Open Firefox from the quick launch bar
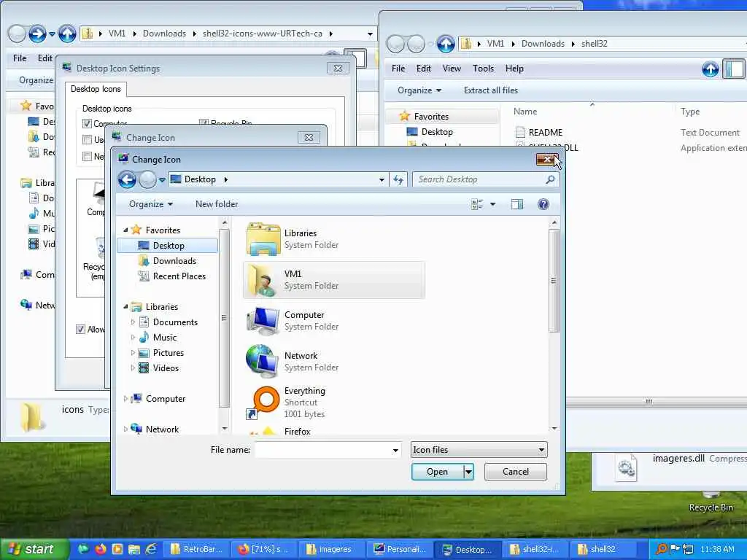This screenshot has height=560, width=747. 101,549
